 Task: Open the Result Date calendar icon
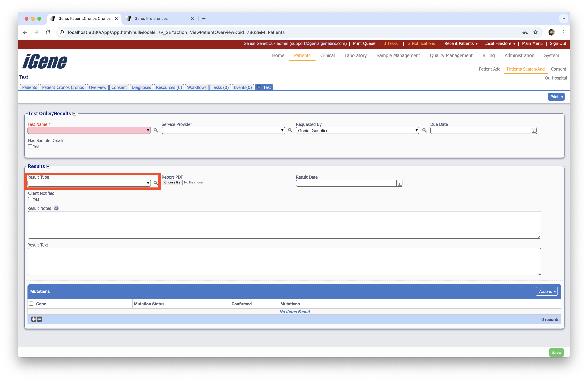pyautogui.click(x=400, y=183)
